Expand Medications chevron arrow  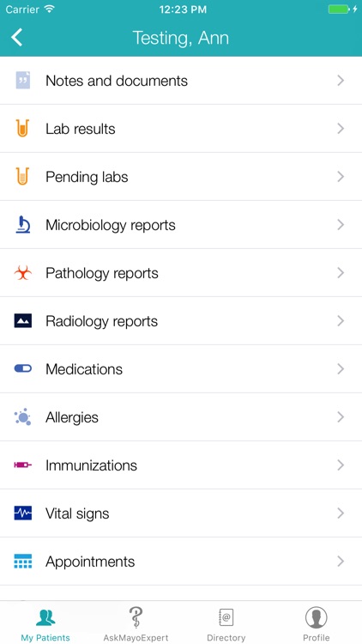pyautogui.click(x=341, y=369)
